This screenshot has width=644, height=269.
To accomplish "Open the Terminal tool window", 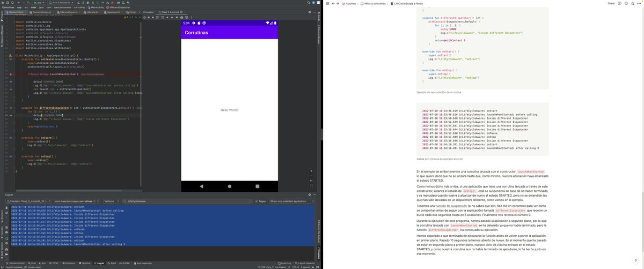I will pyautogui.click(x=85, y=263).
